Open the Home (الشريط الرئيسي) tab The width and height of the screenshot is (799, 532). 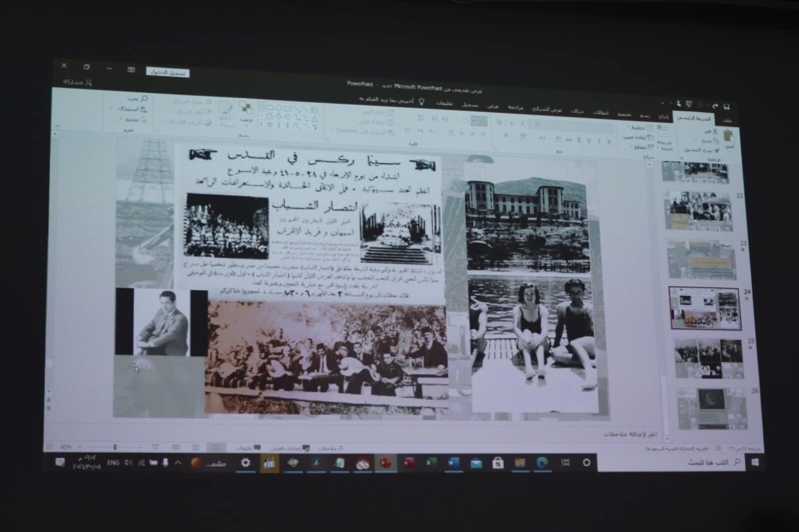694,119
